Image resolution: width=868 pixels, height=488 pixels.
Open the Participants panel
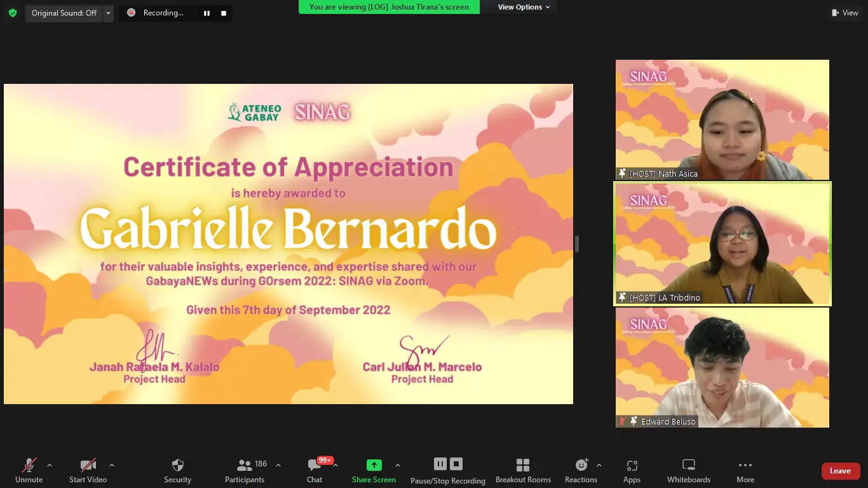coord(245,471)
